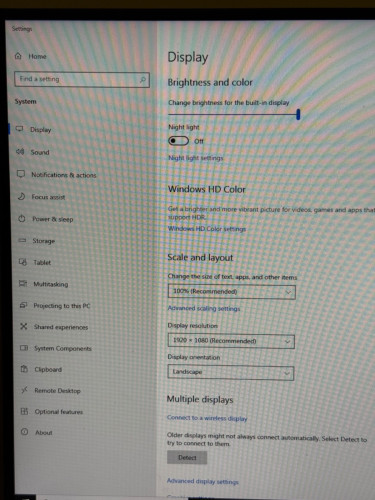Click the Remote Desktop icon
Image resolution: width=375 pixels, height=500 pixels.
coord(24,390)
